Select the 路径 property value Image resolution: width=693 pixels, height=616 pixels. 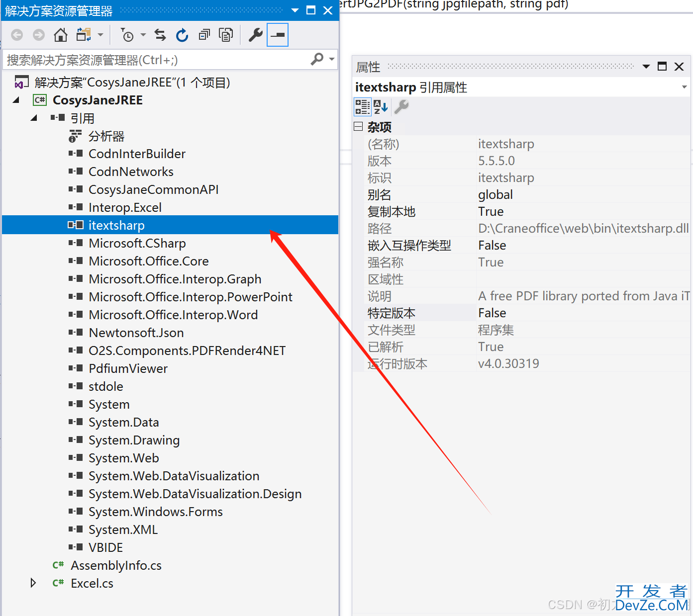[x=584, y=229]
